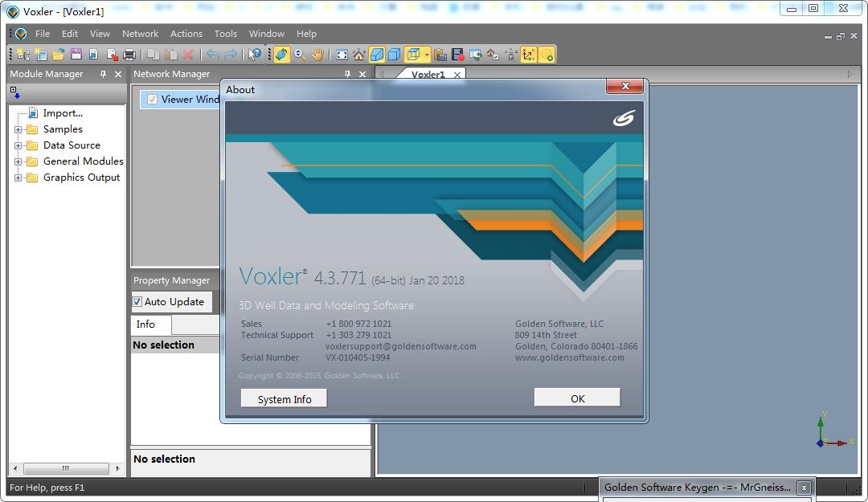Click the outlined blue cube icon
Viewport: 868px width, 502px height.
click(395, 55)
